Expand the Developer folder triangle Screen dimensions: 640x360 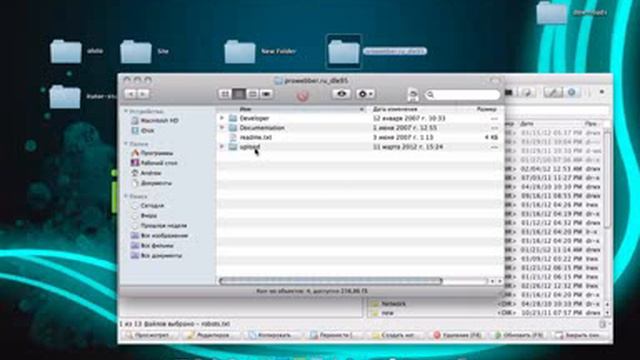222,118
